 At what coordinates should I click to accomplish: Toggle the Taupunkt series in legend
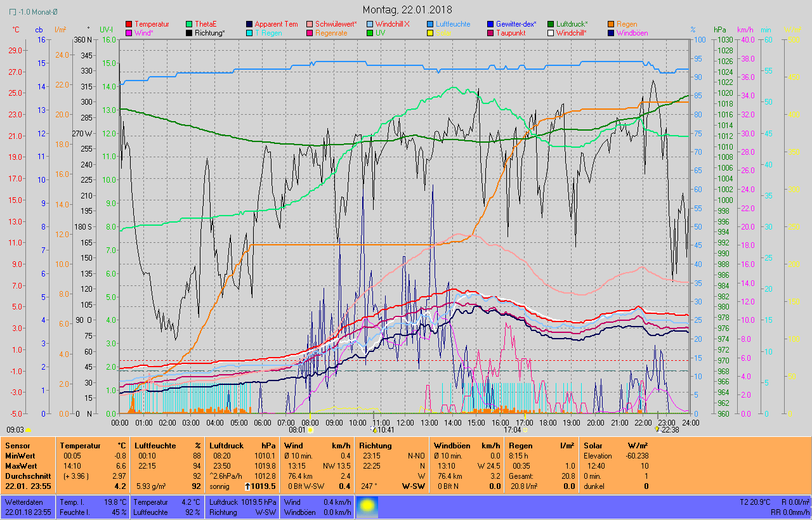click(510, 33)
